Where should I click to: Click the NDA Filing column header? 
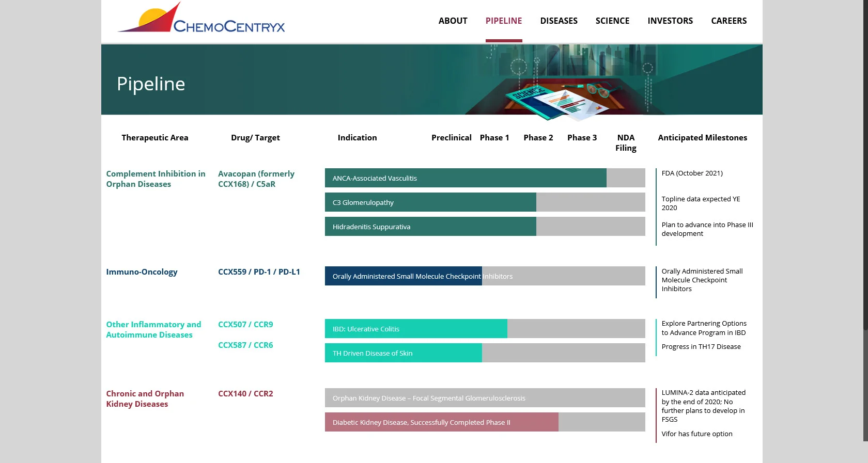coord(626,143)
